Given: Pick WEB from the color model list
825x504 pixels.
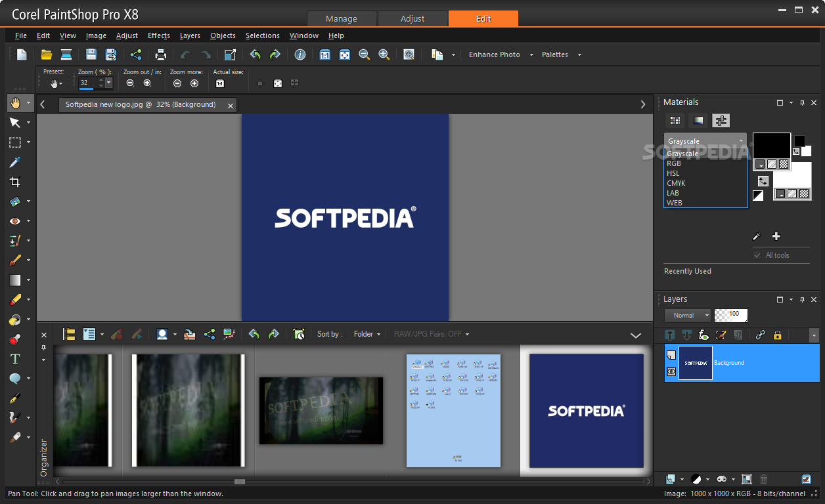Looking at the screenshot, I should point(675,203).
